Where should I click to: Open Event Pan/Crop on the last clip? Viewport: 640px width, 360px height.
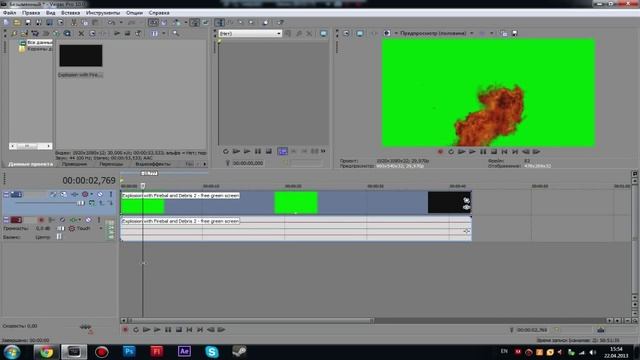tap(467, 200)
